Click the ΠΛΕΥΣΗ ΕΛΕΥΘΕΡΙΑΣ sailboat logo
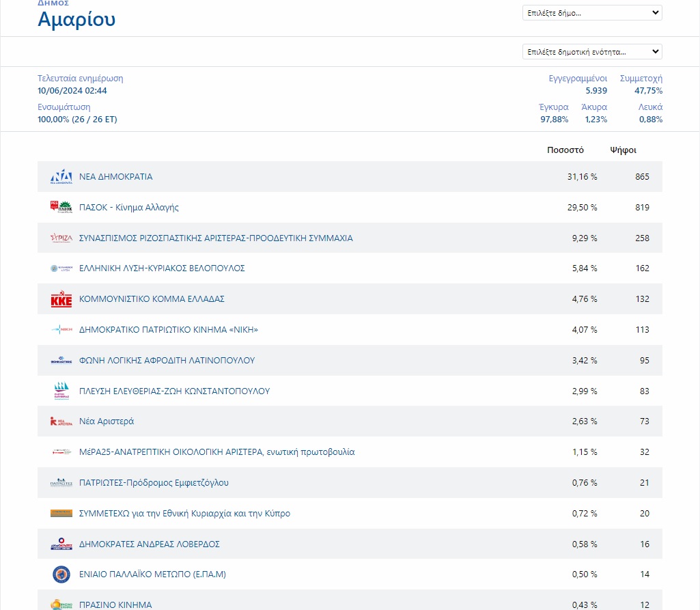 (x=61, y=391)
